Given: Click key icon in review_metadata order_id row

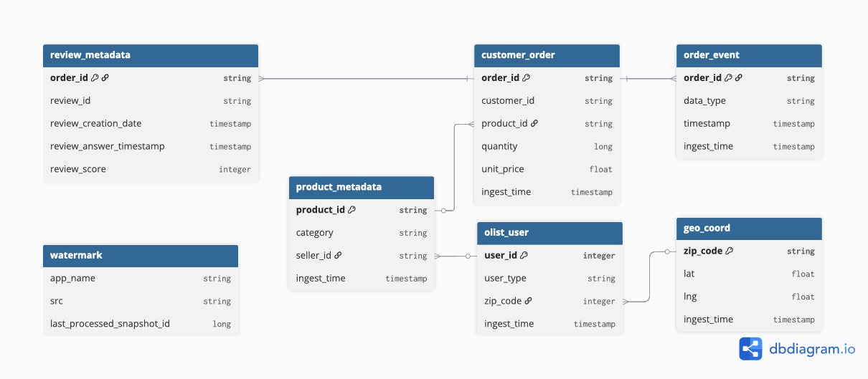Looking at the screenshot, I should (x=95, y=77).
